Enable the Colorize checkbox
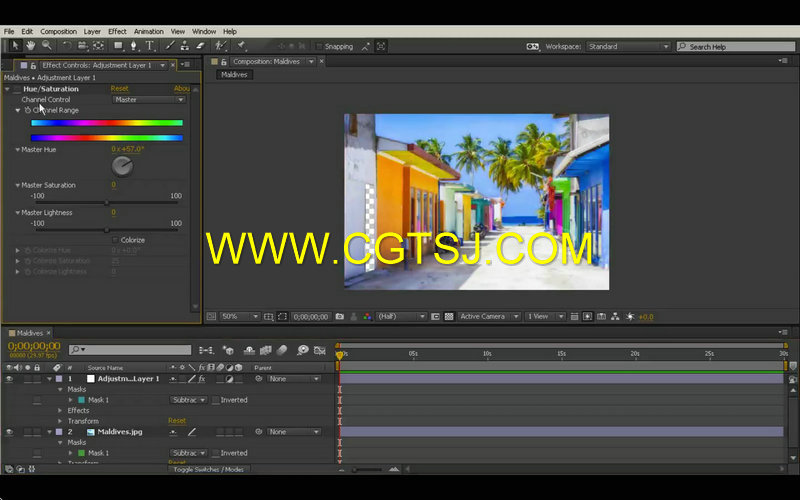 [115, 240]
